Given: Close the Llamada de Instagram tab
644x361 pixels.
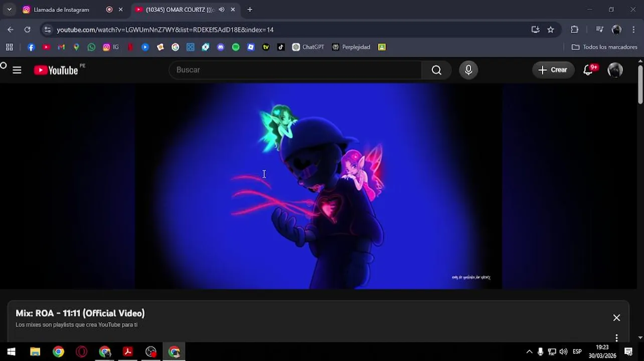Looking at the screenshot, I should (120, 10).
